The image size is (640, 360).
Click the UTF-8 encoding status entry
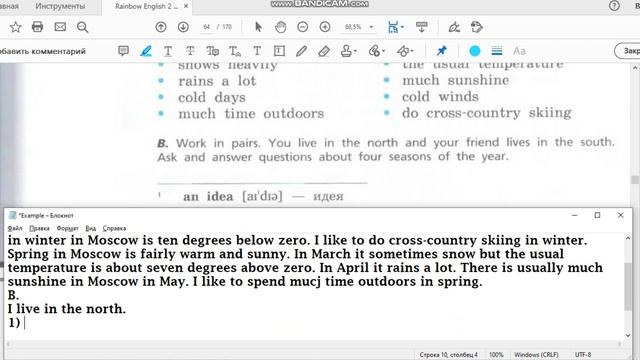583,355
